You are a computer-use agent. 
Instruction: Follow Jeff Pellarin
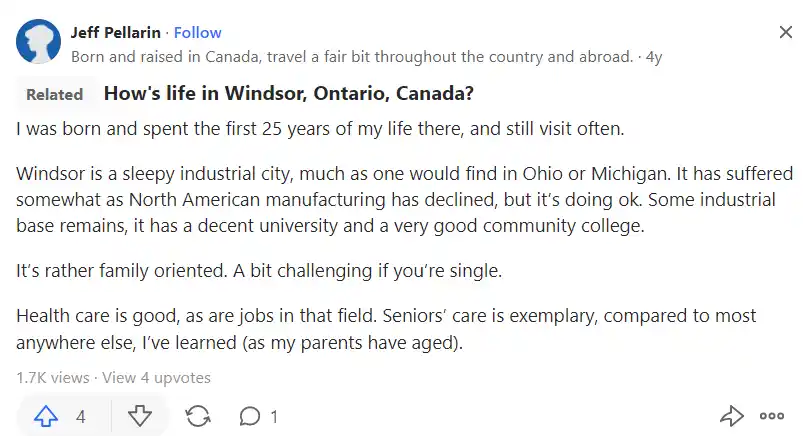click(197, 33)
